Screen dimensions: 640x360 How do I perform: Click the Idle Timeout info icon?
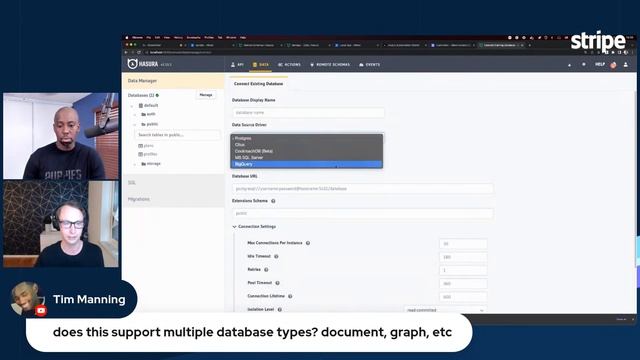tap(276, 256)
